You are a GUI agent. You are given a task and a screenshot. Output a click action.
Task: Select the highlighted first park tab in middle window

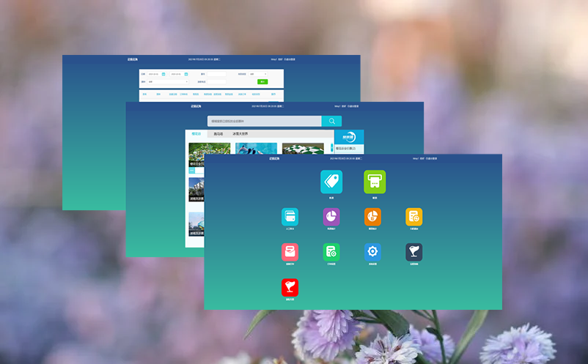[196, 134]
